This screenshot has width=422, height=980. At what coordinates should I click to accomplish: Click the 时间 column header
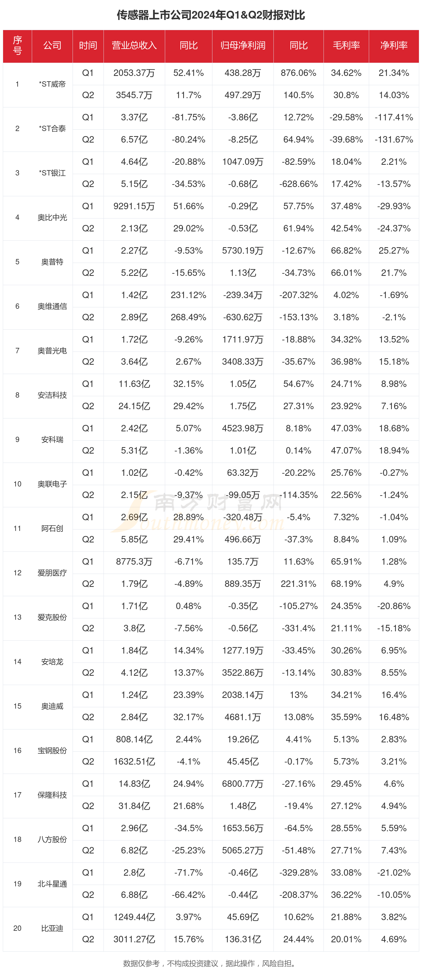click(x=88, y=46)
